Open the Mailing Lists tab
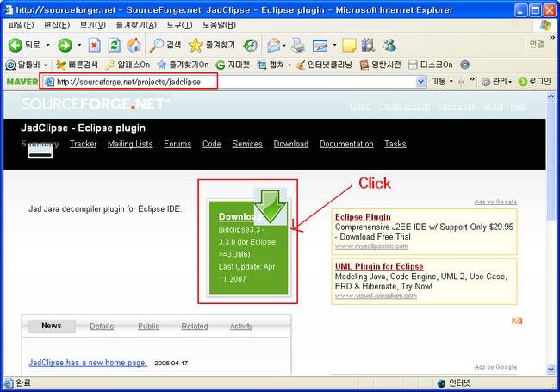The width and height of the screenshot is (560, 392). 130,144
